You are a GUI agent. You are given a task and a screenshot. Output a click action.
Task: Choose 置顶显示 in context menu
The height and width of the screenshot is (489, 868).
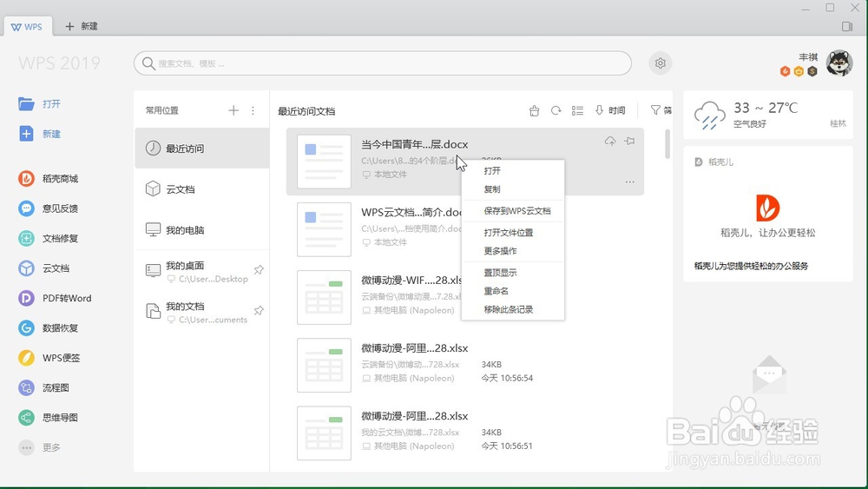pyautogui.click(x=513, y=273)
